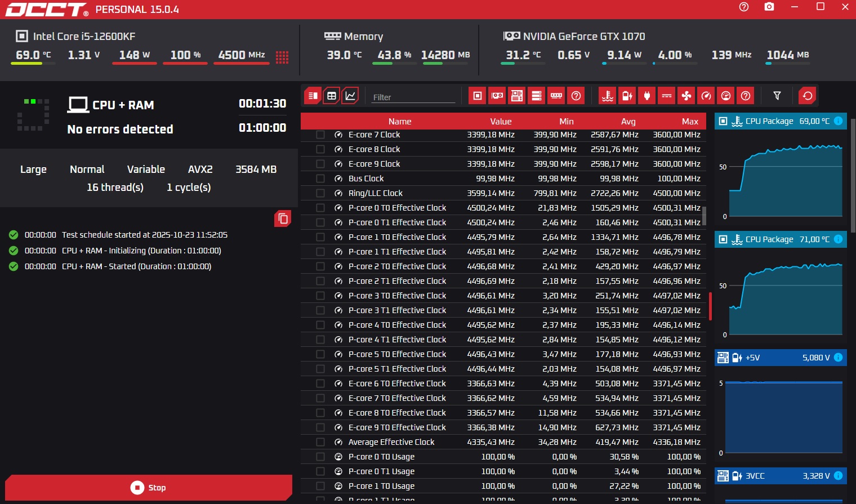856x504 pixels.
Task: Show only voltage sensors with the battery icon
Action: tap(627, 96)
